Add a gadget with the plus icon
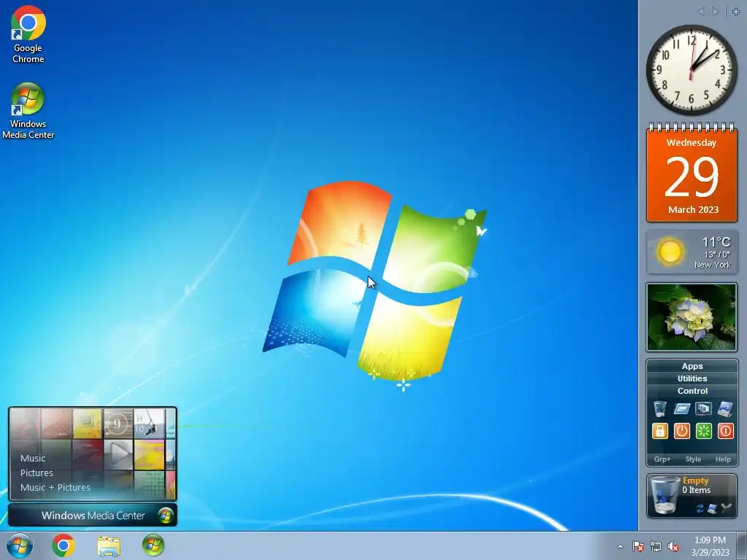The width and height of the screenshot is (747, 560). pyautogui.click(x=735, y=12)
